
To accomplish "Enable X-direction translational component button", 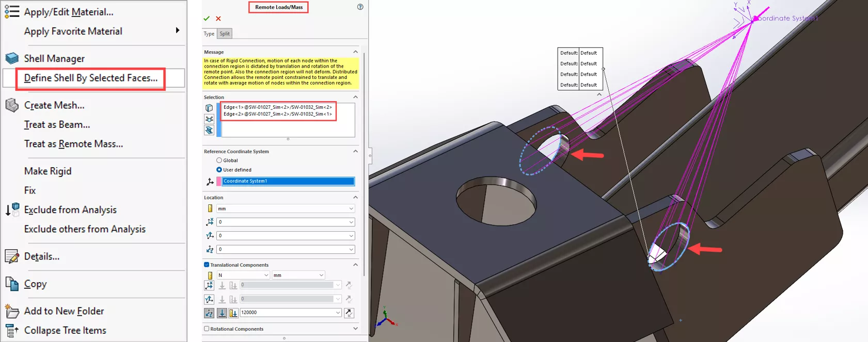I will (209, 285).
